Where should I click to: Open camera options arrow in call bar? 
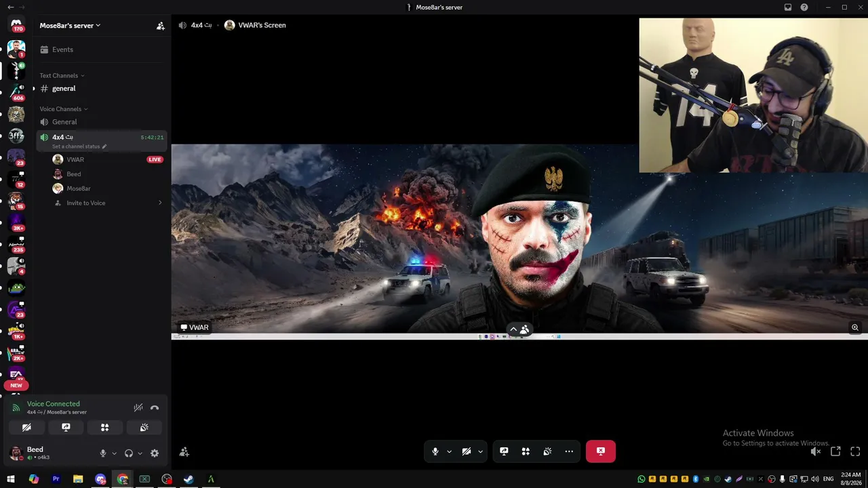click(x=480, y=451)
